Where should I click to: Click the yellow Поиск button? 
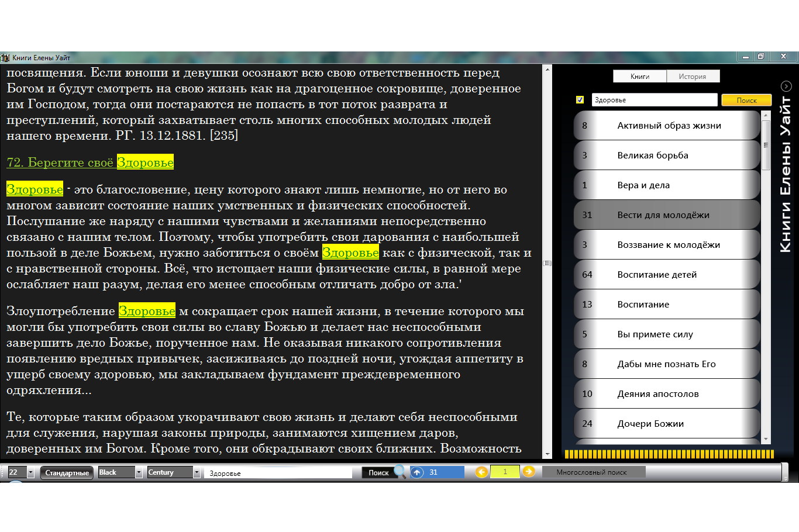[x=746, y=100]
